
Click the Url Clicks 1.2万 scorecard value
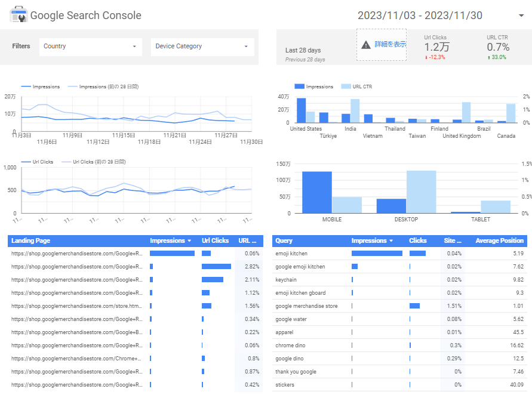(436, 47)
